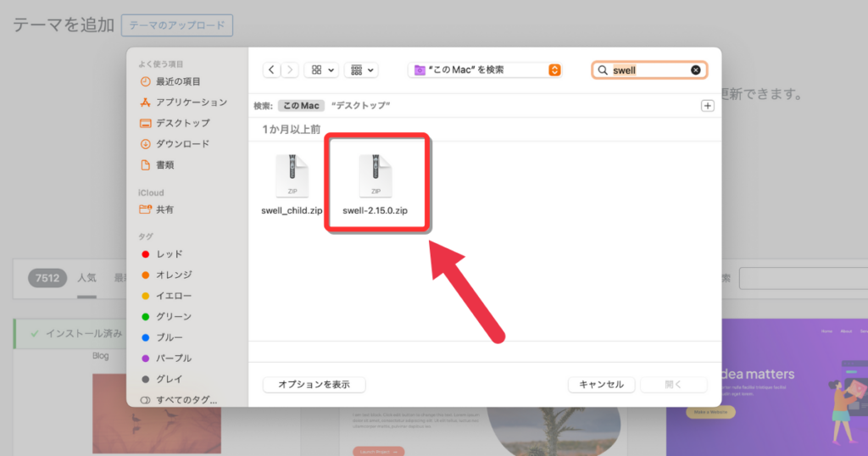This screenshot has width=868, height=456.
Task: Open the icon view mode dropdown
Action: (321, 70)
